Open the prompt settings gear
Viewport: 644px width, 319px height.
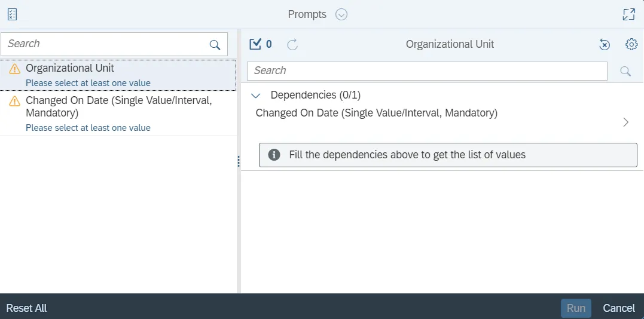point(631,44)
